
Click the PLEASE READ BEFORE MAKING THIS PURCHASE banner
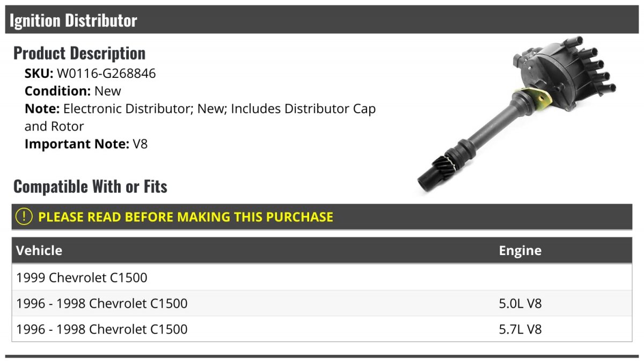click(x=322, y=217)
